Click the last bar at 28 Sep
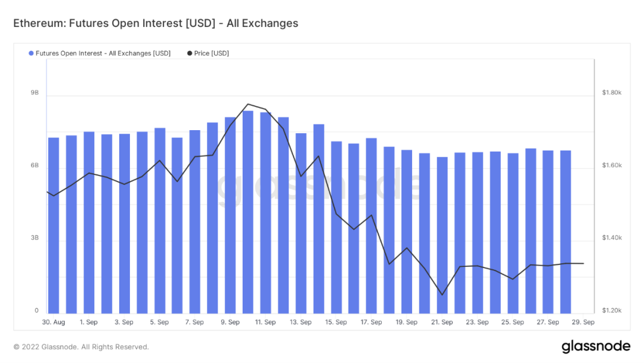Viewport: 644px width, 363px height. click(x=565, y=232)
